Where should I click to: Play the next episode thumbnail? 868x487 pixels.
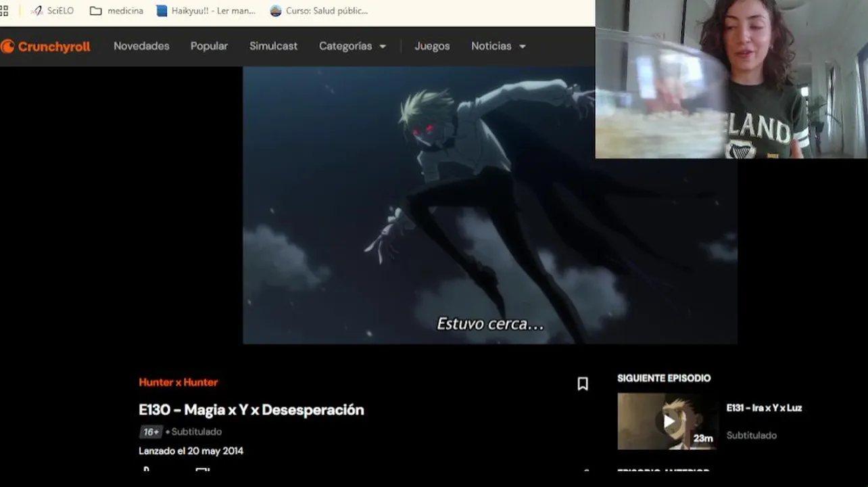668,421
